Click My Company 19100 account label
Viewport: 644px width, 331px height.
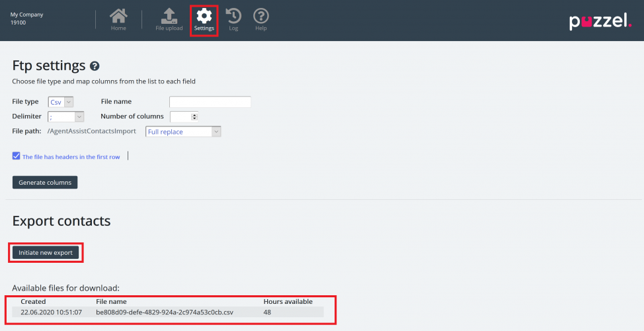[x=27, y=19]
